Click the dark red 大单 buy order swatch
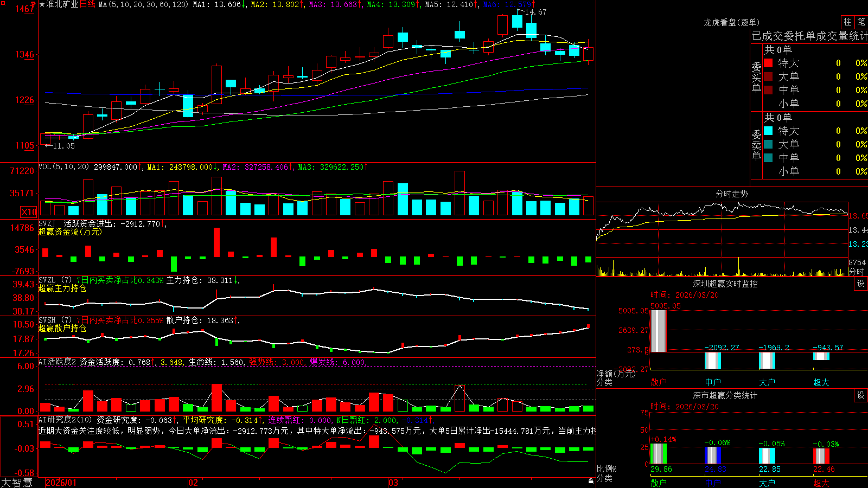Screen dimensions: 868x488 (768, 76)
